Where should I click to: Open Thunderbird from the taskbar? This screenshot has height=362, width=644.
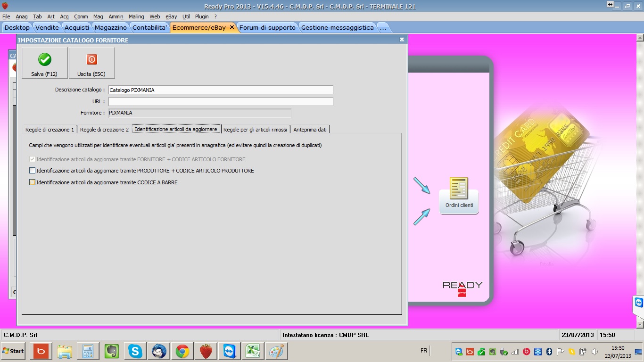click(x=159, y=351)
